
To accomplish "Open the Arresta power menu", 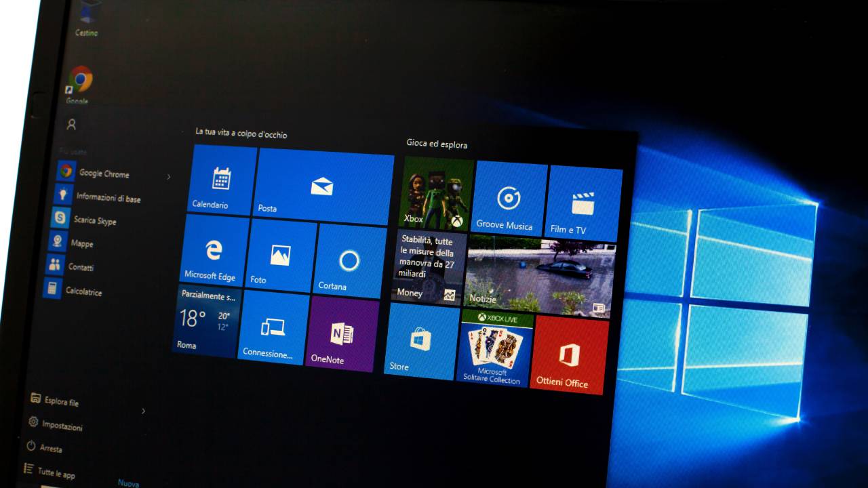I will [44, 447].
